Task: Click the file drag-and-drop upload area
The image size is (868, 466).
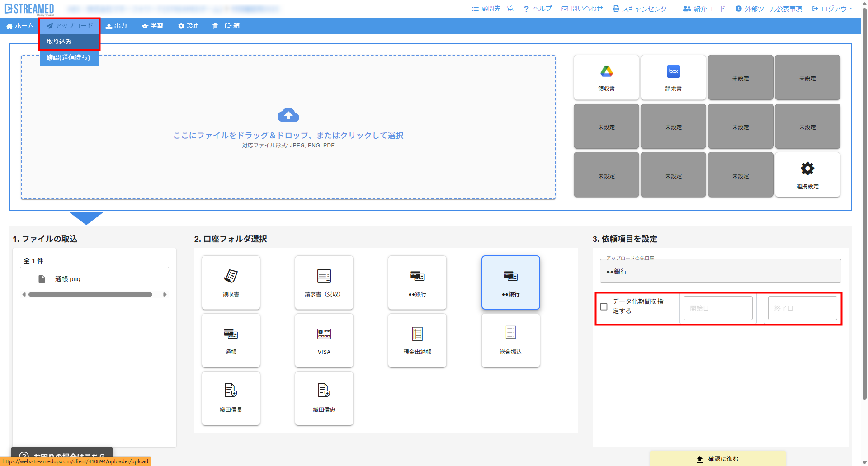Action: coord(288,127)
